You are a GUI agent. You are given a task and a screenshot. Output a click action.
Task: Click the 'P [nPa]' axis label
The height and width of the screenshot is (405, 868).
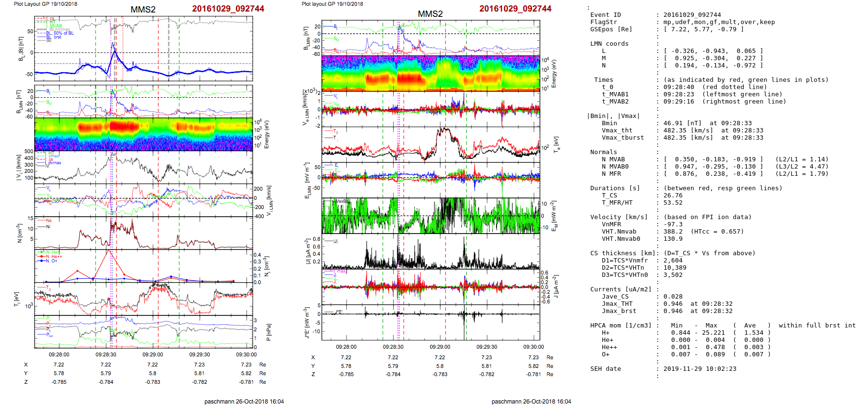point(268,332)
